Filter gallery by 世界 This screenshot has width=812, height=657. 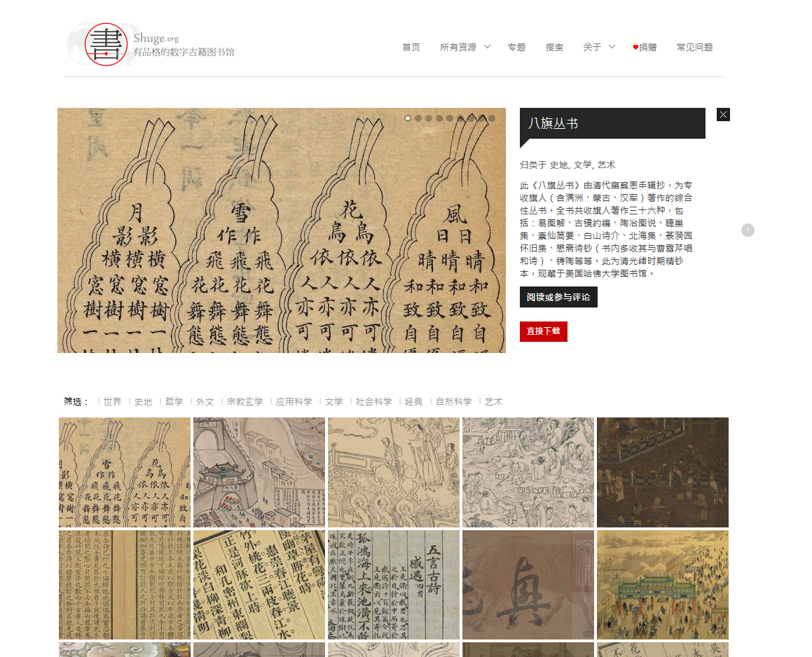click(112, 402)
